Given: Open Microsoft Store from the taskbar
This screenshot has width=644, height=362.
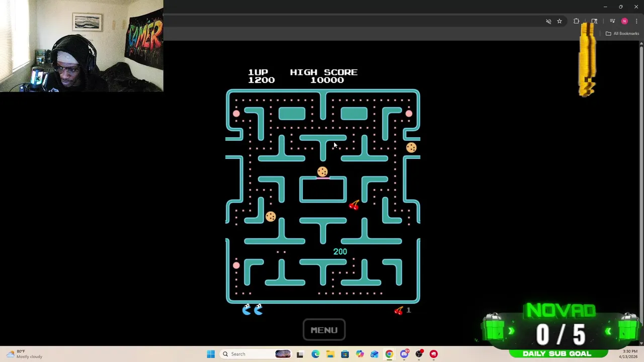Looking at the screenshot, I should click(345, 354).
